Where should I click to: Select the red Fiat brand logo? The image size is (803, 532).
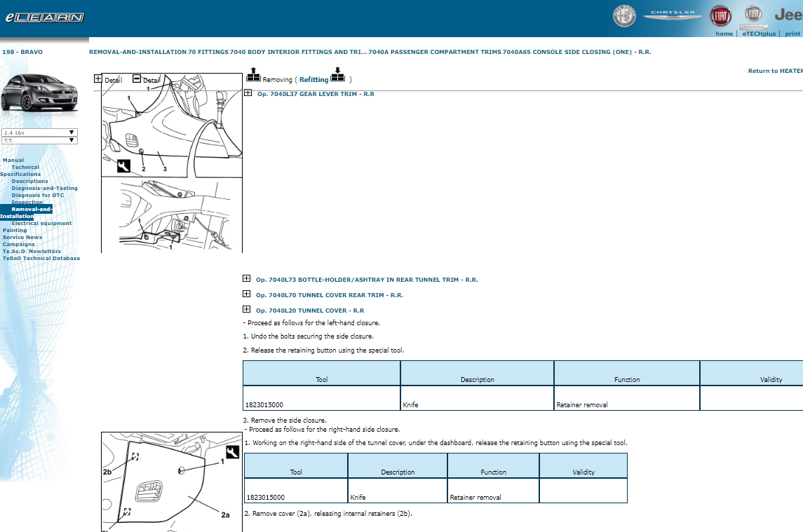[x=720, y=16]
